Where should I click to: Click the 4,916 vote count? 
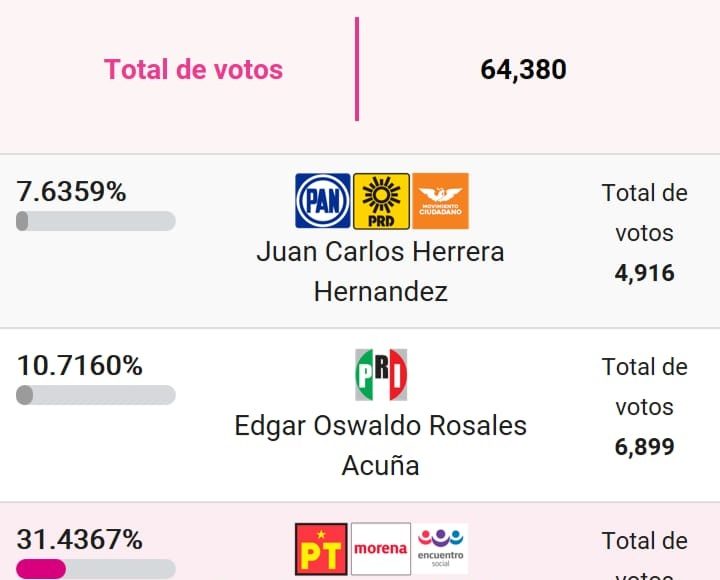click(x=644, y=273)
